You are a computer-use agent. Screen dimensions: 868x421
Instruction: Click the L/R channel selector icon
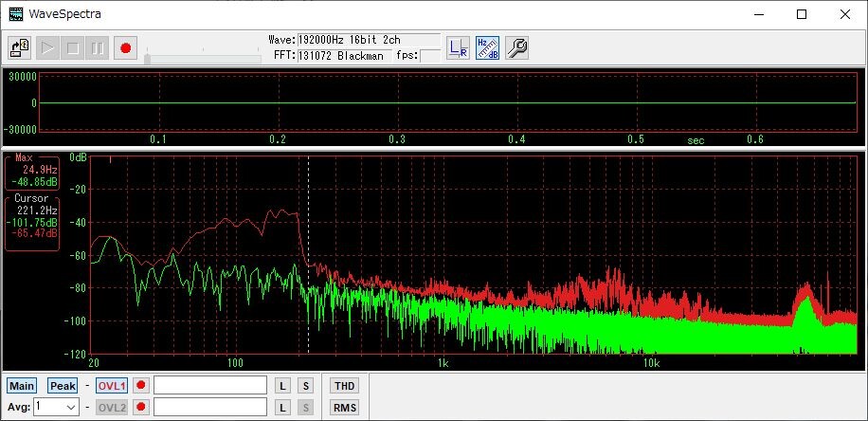(458, 47)
